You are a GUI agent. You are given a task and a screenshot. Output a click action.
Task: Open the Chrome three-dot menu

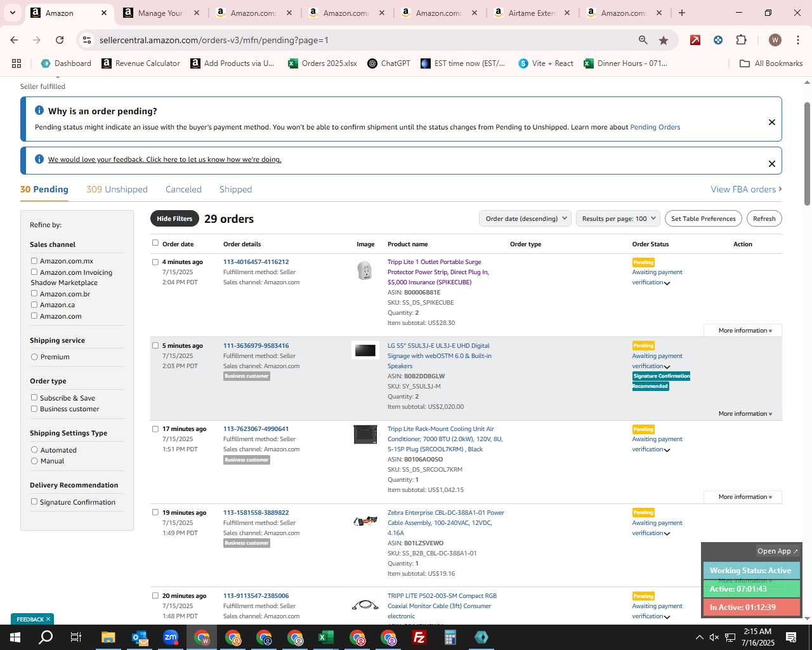click(x=797, y=40)
